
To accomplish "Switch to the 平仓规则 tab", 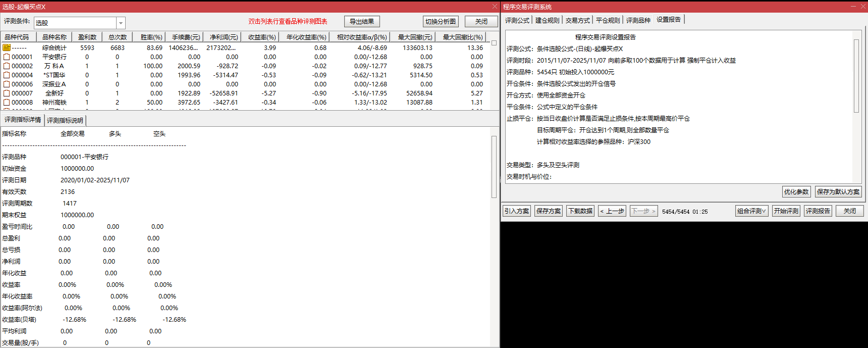I will [608, 20].
